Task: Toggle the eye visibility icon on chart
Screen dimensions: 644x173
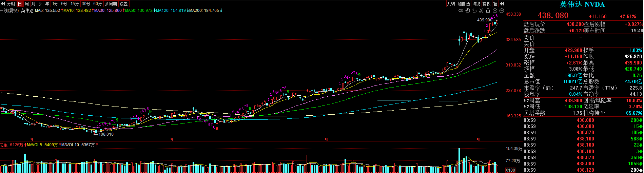Action: 461,11
